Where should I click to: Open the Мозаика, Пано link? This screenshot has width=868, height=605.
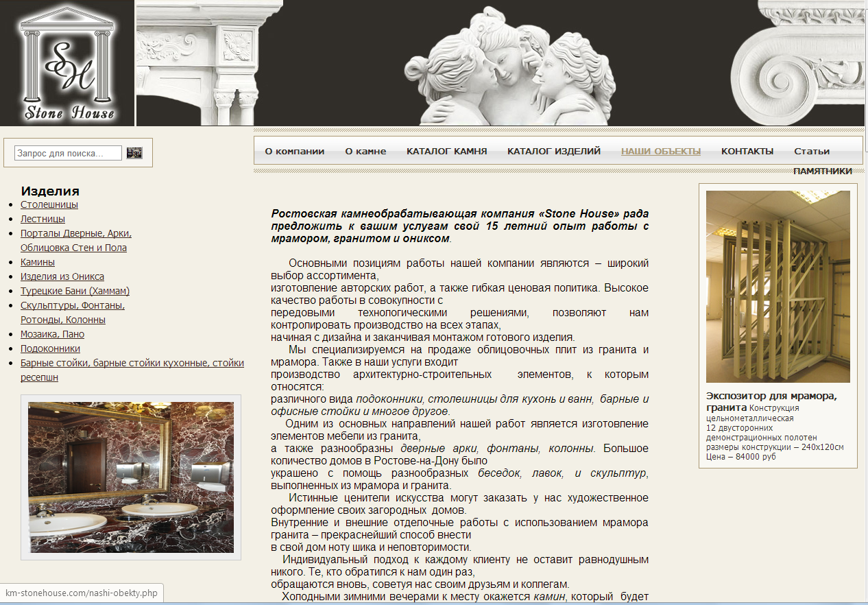(x=52, y=334)
